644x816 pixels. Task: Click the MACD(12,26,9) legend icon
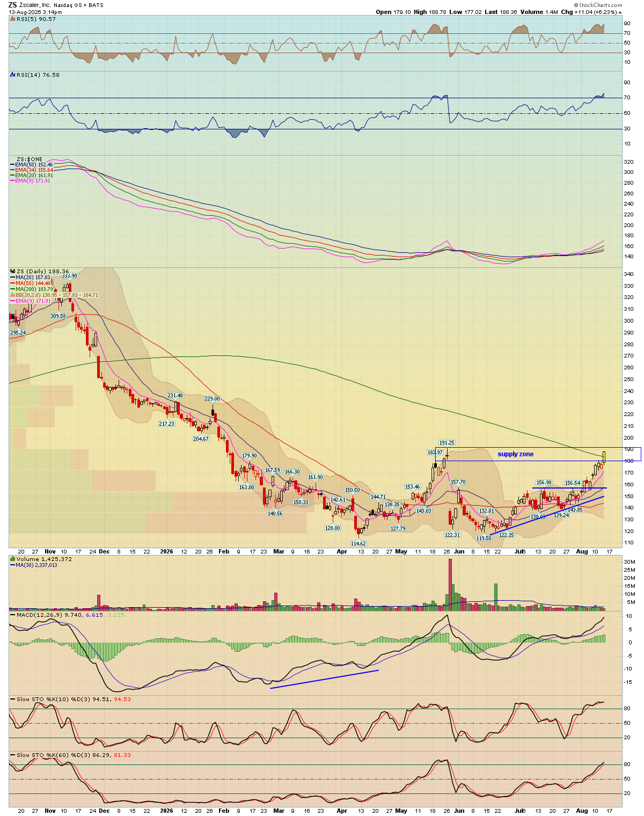[x=13, y=615]
